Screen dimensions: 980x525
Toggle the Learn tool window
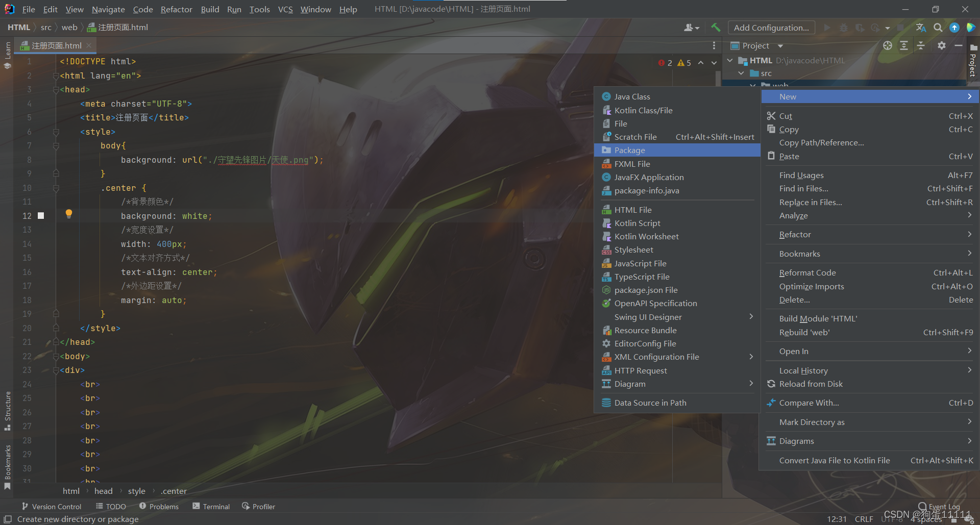[8, 56]
